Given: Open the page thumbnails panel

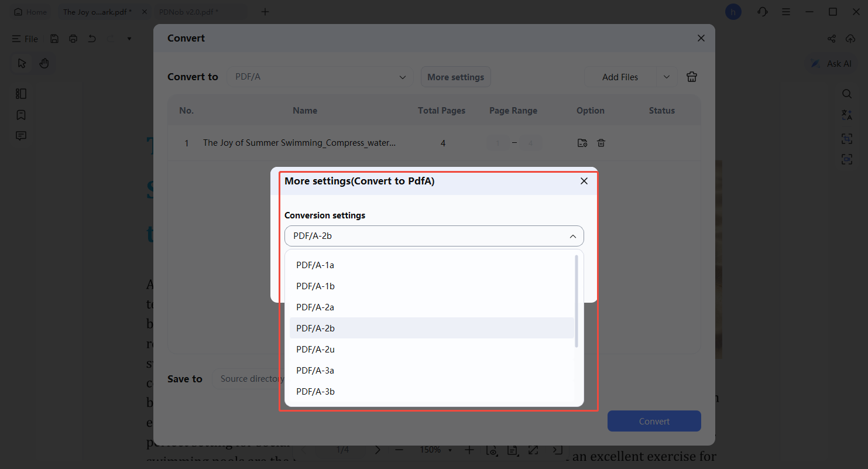Looking at the screenshot, I should click(21, 94).
